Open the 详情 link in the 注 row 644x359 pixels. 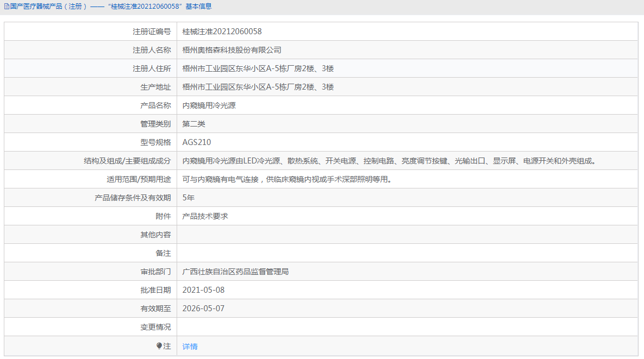(x=189, y=346)
